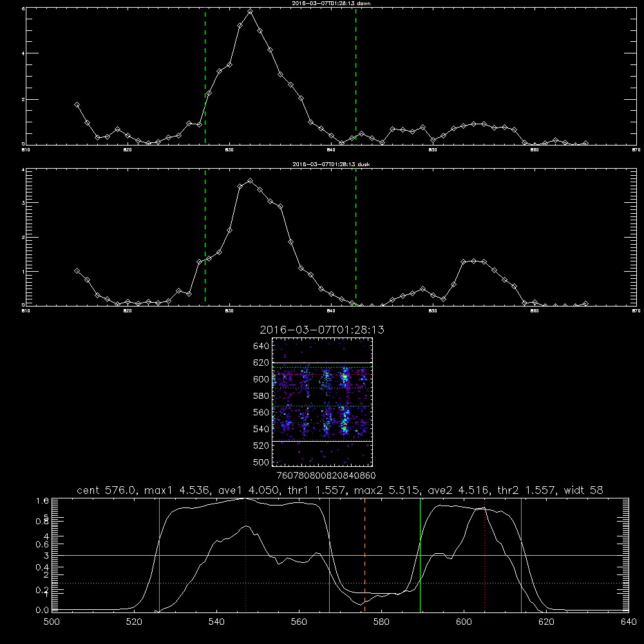
Task: Click the highest diamond point on dusk curve
Action: point(250,180)
